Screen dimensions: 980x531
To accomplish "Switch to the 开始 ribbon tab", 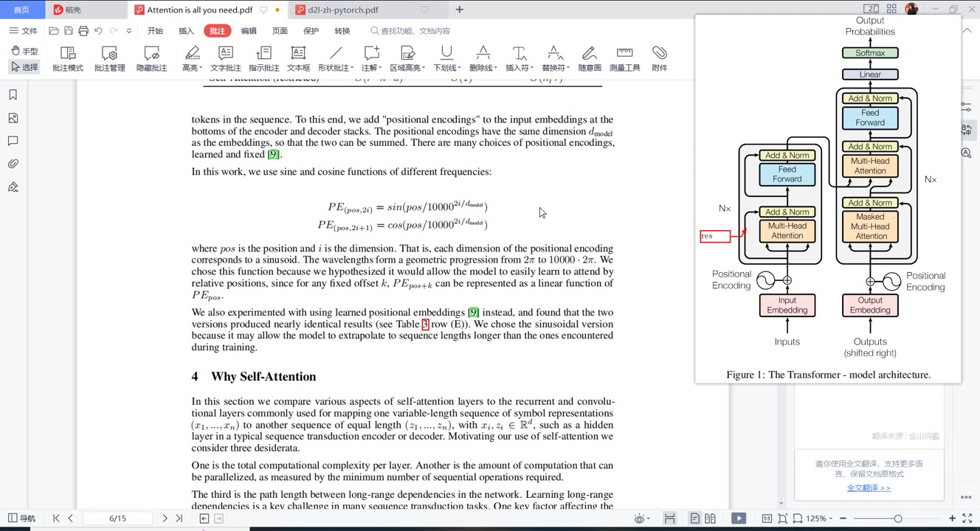I will click(155, 31).
